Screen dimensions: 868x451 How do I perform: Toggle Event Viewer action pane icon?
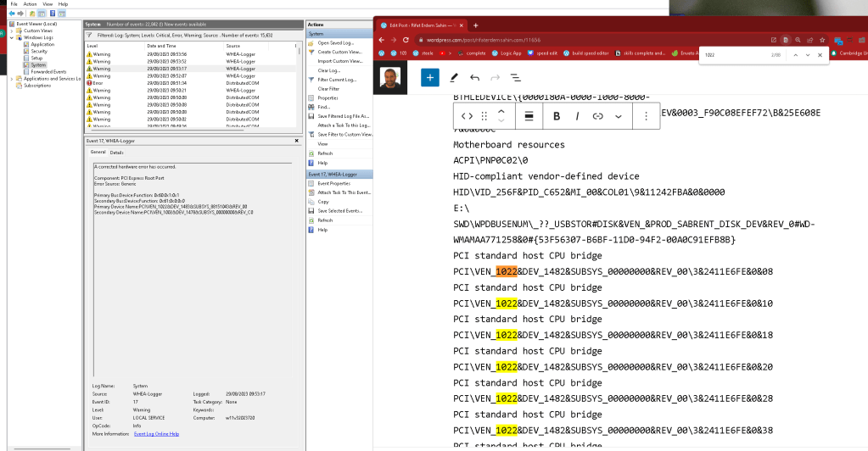[x=62, y=14]
